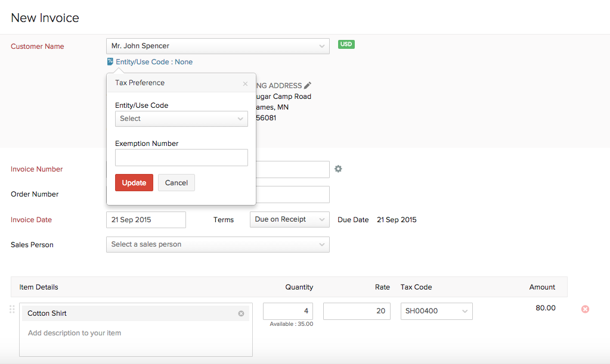The image size is (610, 364).
Task: Click the green USD currency badge
Action: pos(346,44)
